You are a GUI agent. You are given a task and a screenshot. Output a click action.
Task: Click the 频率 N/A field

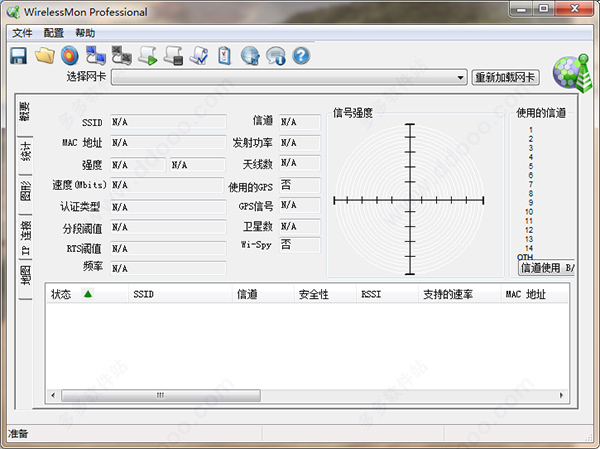coord(168,268)
